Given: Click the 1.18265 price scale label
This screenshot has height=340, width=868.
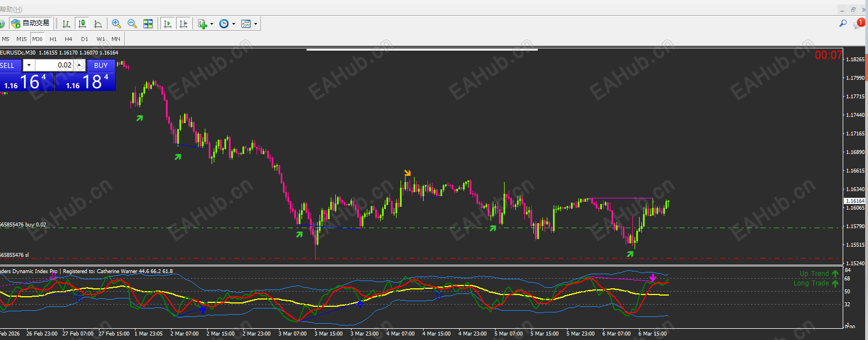Looking at the screenshot, I should (854, 59).
